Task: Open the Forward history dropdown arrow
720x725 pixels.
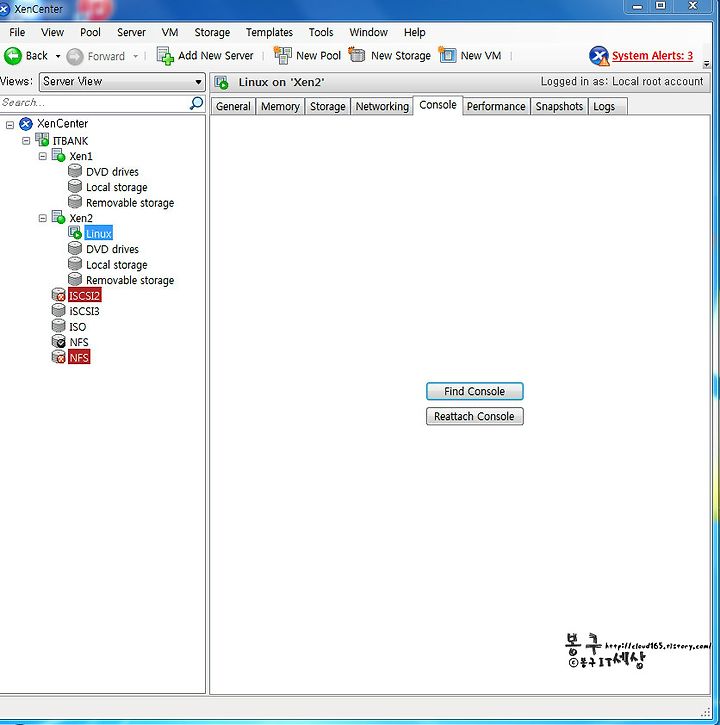Action: (x=135, y=56)
